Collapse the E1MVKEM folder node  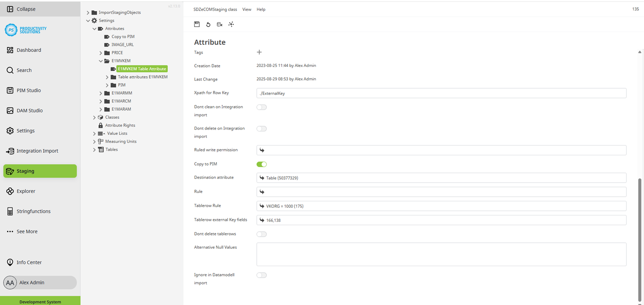(x=101, y=61)
